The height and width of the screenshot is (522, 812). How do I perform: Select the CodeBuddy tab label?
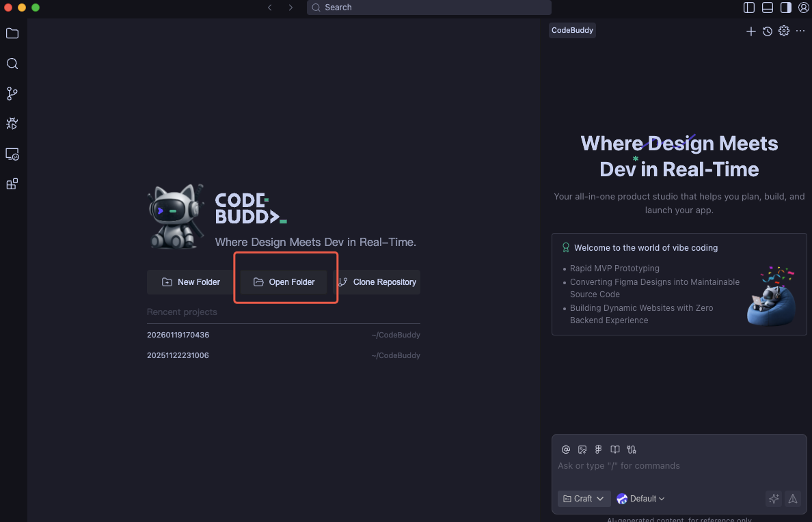(x=572, y=30)
